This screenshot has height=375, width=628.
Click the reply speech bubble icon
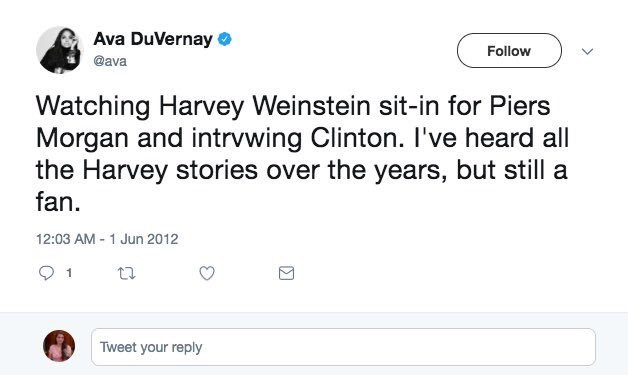pos(46,273)
